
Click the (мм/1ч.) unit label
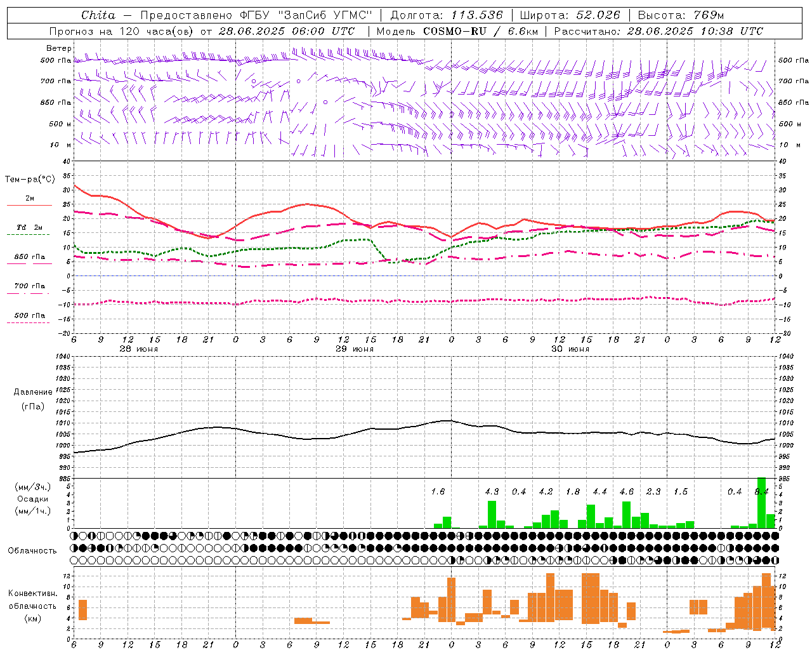(33, 511)
